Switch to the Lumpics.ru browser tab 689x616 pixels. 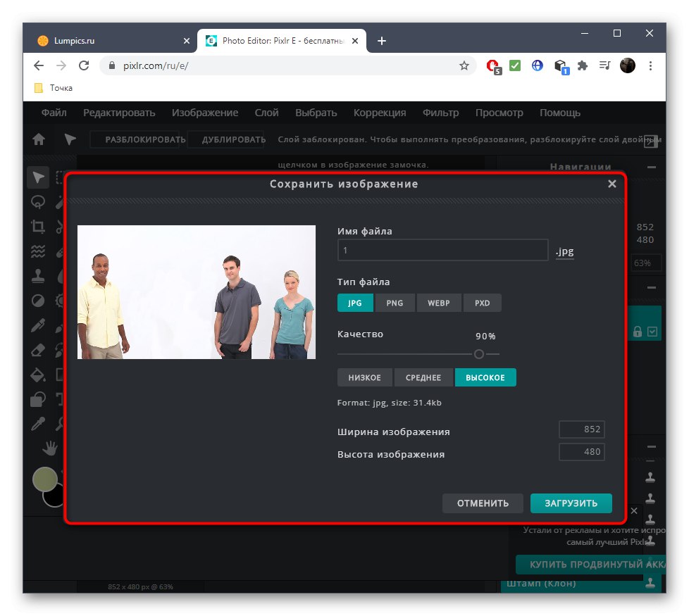pyautogui.click(x=110, y=41)
